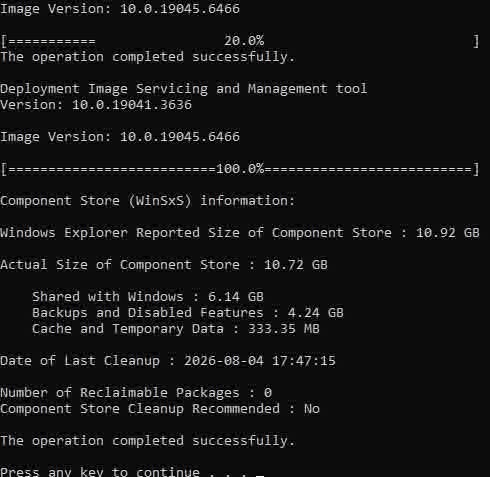Click the Shared with Windows 6.14 GB line
Screen dimensions: 490x477
pos(148,297)
